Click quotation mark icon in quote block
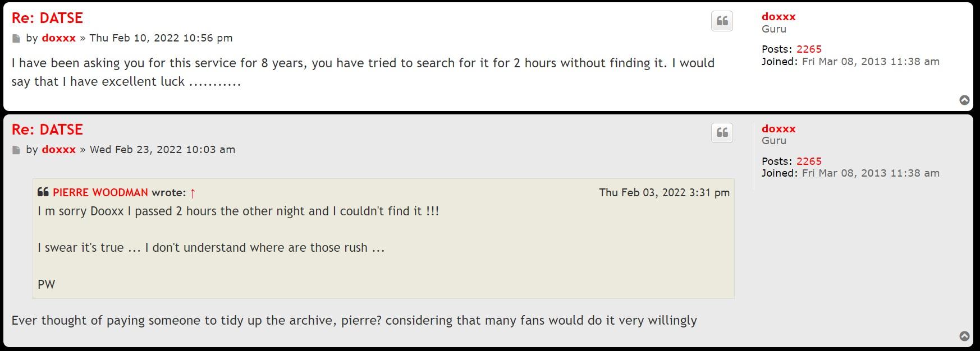This screenshot has width=980, height=351. click(43, 192)
